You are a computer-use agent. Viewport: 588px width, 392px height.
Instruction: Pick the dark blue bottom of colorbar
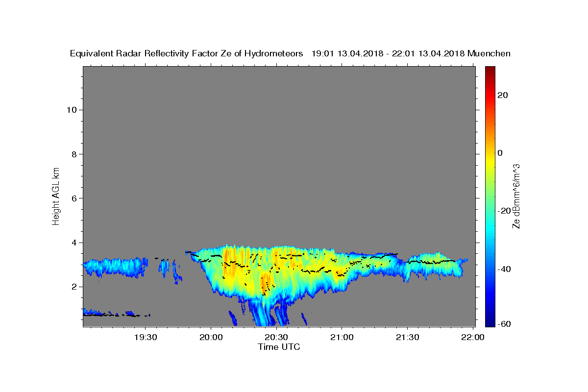(x=490, y=322)
